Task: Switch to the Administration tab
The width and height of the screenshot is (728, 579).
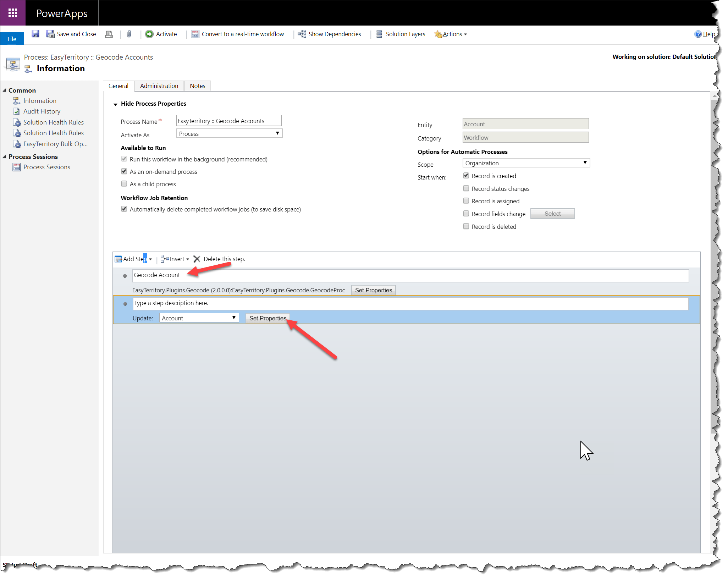Action: point(159,86)
